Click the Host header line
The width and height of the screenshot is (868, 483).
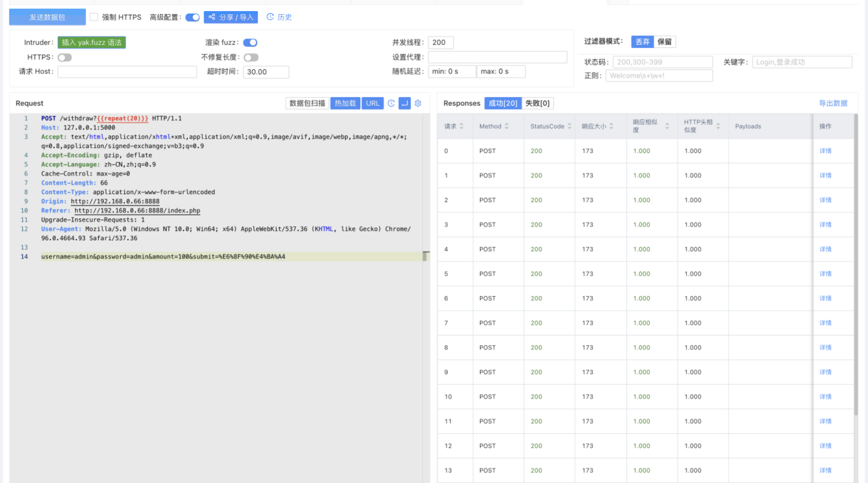pyautogui.click(x=78, y=128)
